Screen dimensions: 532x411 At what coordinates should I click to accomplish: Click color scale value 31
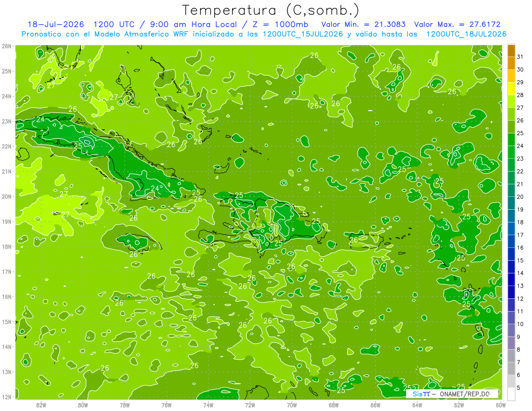point(520,57)
